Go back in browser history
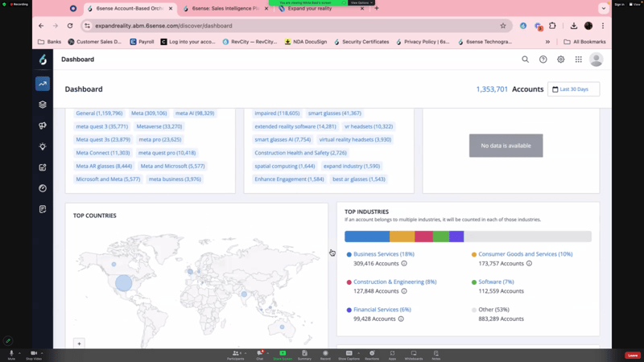 pyautogui.click(x=41, y=26)
